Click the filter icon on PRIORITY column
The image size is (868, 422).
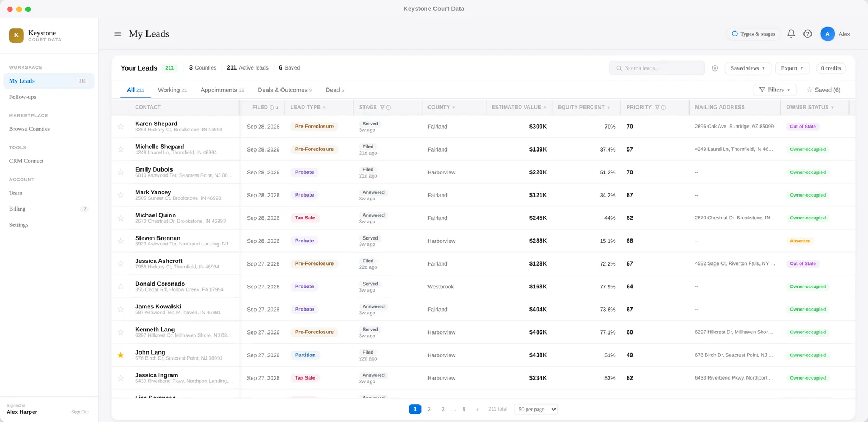657,108
